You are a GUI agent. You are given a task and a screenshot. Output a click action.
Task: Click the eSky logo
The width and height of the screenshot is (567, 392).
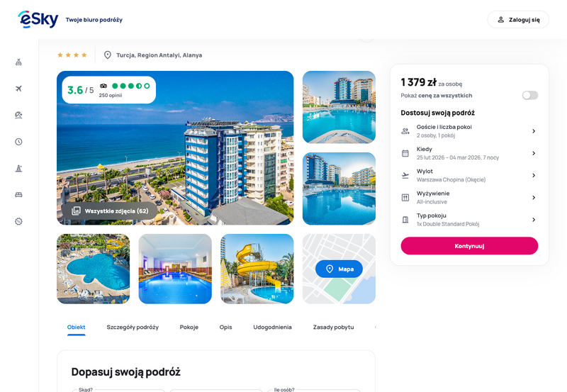[x=38, y=19]
